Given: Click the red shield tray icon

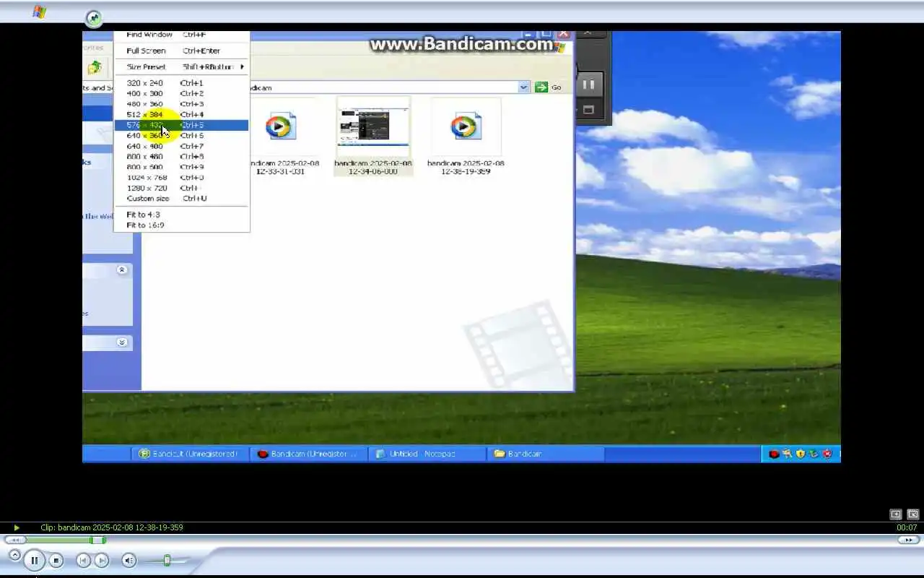Looking at the screenshot, I should 827,454.
